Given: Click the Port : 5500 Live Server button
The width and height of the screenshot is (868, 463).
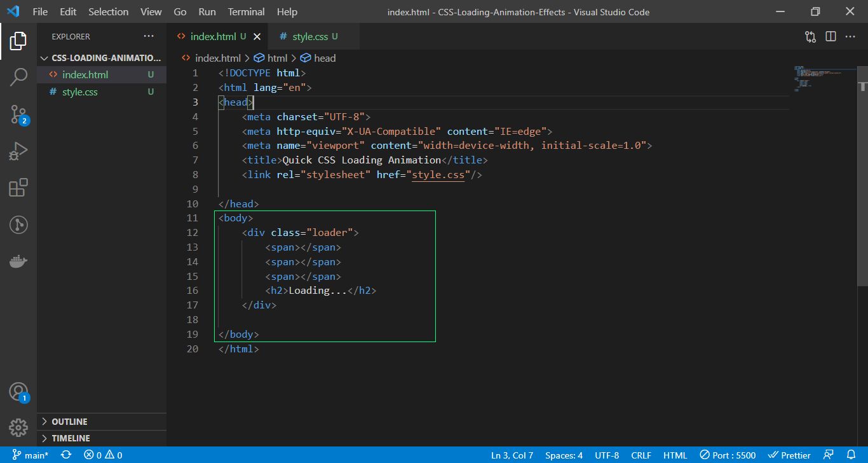Looking at the screenshot, I should point(728,455).
